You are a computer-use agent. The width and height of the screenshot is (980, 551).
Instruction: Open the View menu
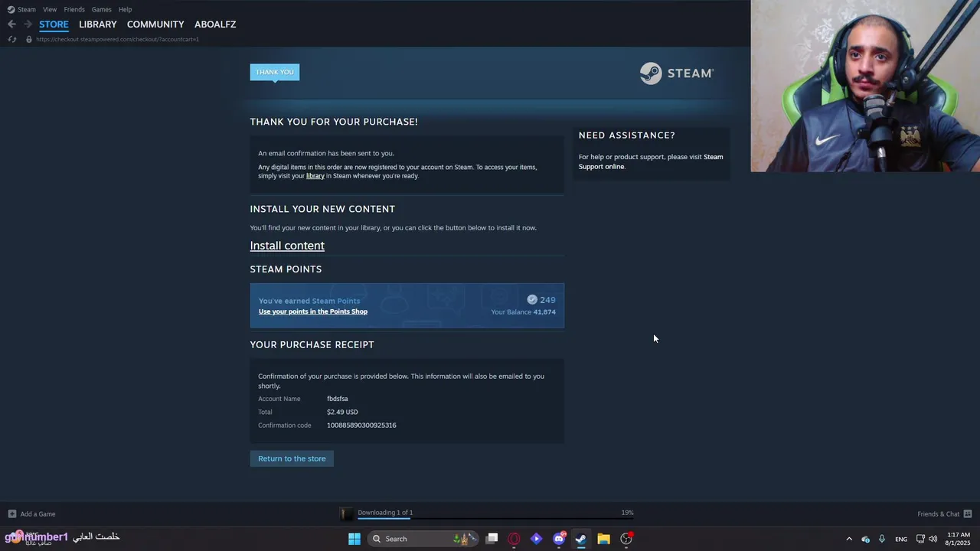(50, 9)
